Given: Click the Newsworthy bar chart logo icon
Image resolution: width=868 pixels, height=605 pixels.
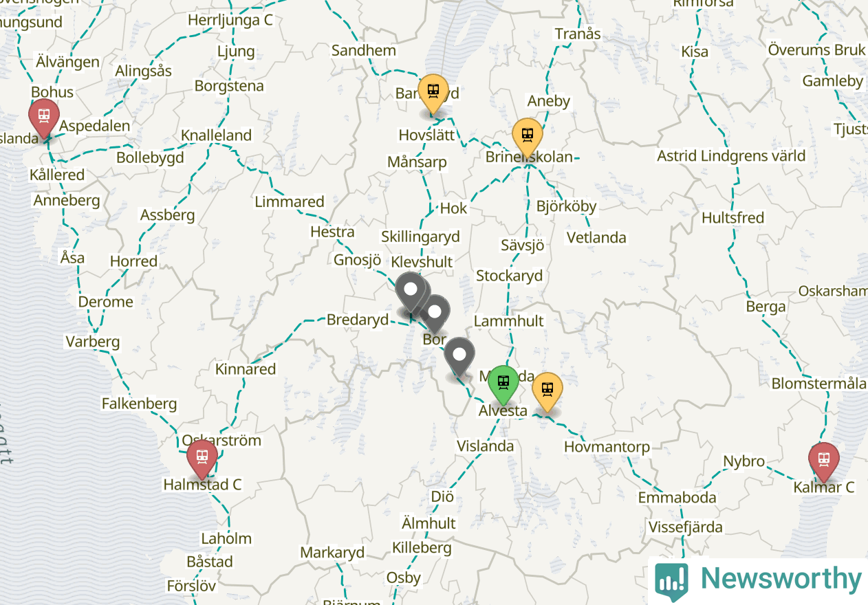Looking at the screenshot, I should [x=671, y=580].
